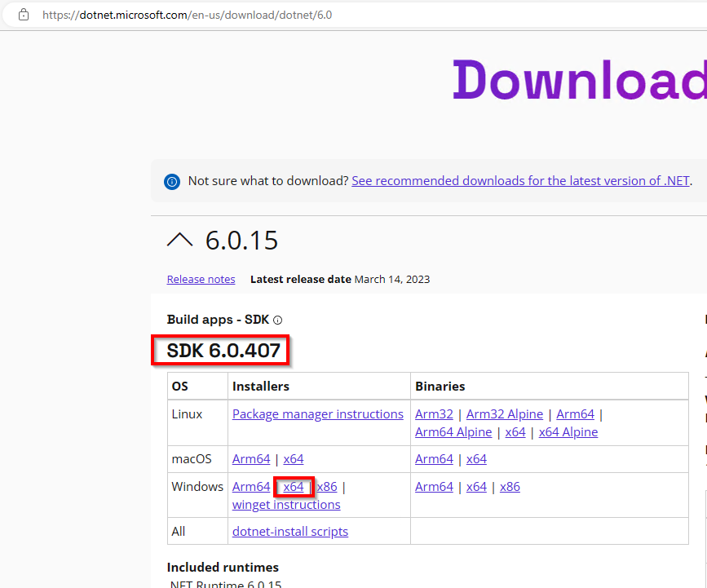Click the lock icon in address bar
Image resolution: width=707 pixels, height=588 pixels.
[x=24, y=15]
